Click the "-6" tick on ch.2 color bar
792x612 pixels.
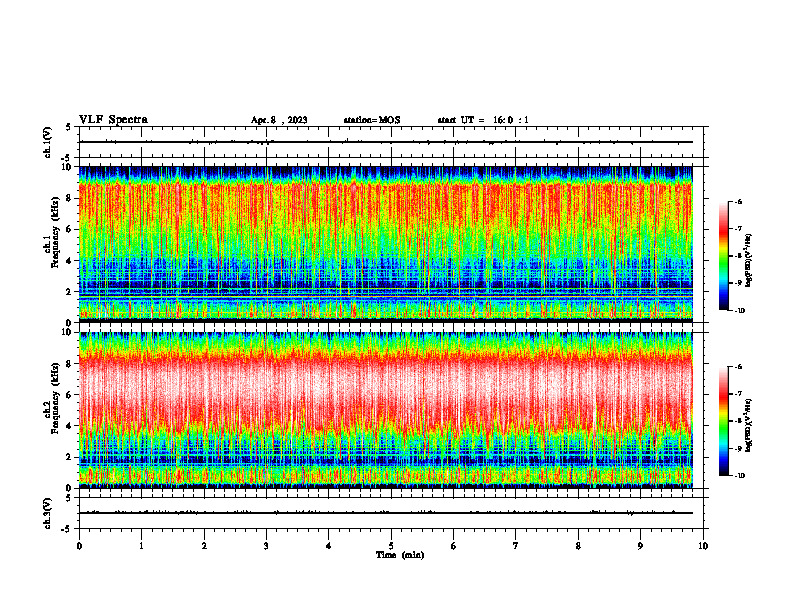click(738, 367)
